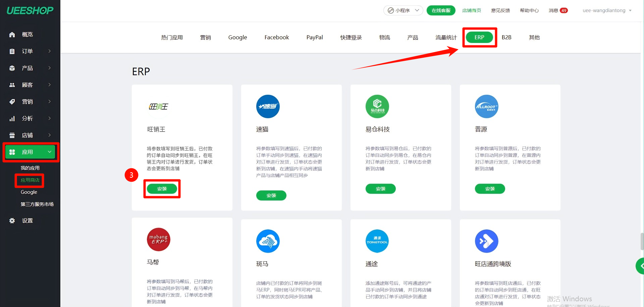This screenshot has width=644, height=307.
Task: Click the UEESHOP logo
Action: (30, 10)
